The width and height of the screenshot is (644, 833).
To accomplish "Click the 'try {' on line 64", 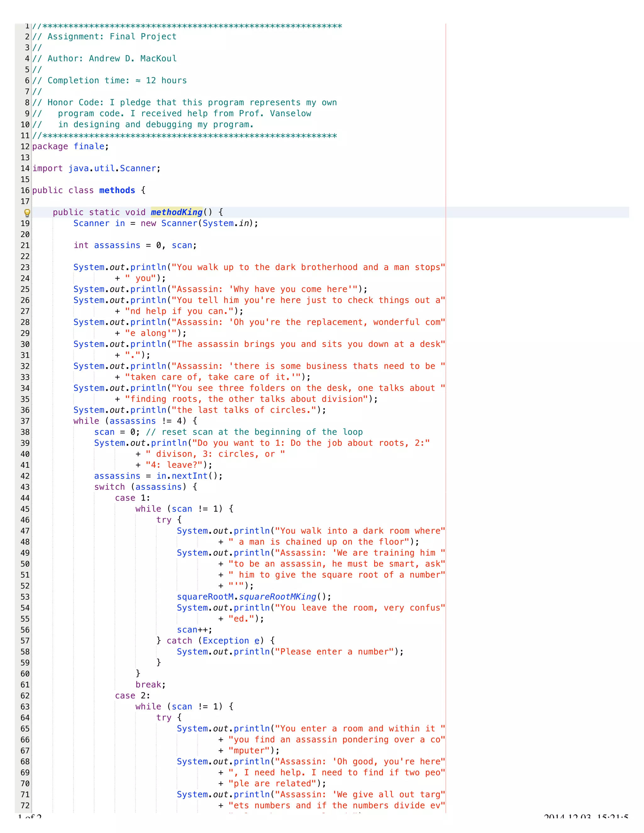I will tap(169, 718).
